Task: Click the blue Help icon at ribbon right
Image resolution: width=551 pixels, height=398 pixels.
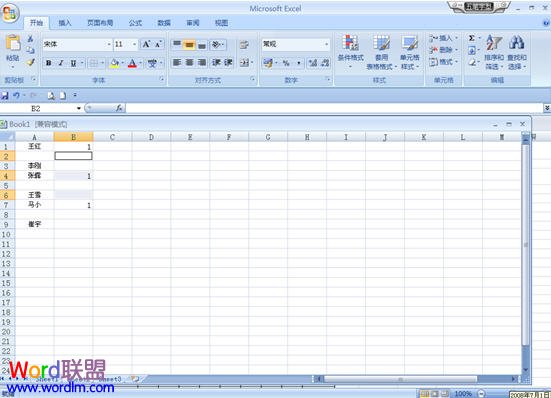Action: [x=546, y=23]
